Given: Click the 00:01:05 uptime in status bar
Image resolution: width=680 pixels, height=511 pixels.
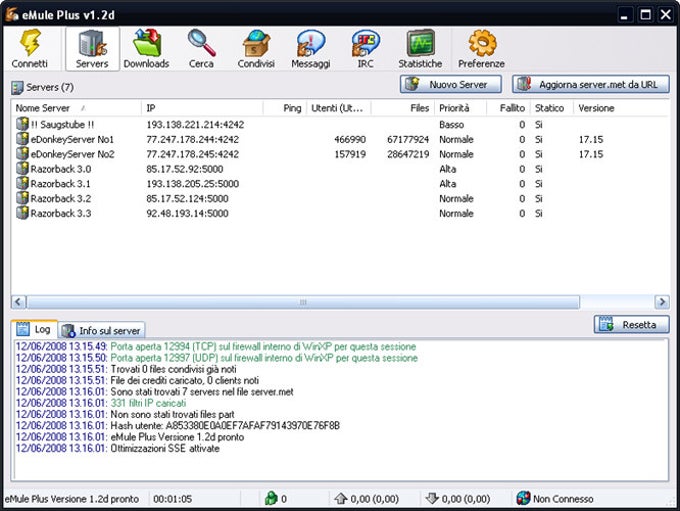Looking at the screenshot, I should (173, 499).
